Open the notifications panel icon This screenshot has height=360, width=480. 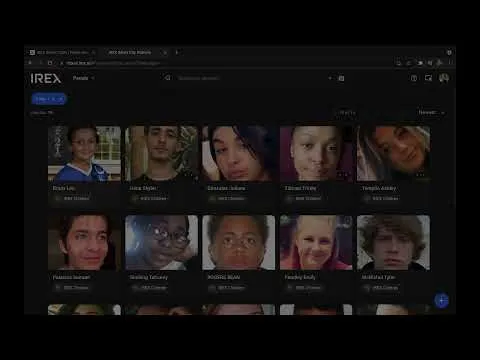coord(428,78)
